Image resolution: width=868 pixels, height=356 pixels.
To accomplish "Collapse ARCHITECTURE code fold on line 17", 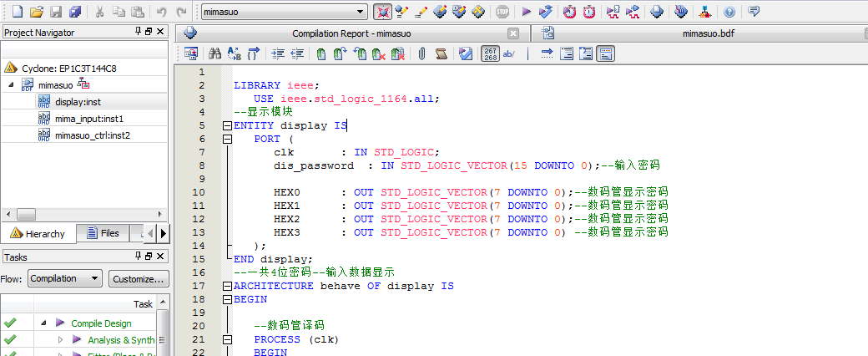I will pyautogui.click(x=226, y=286).
